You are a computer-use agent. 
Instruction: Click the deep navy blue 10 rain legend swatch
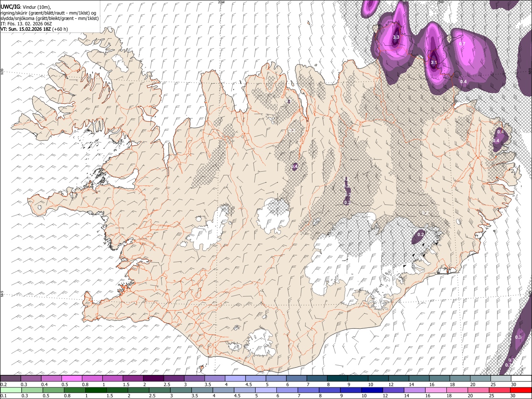[x=372, y=390]
